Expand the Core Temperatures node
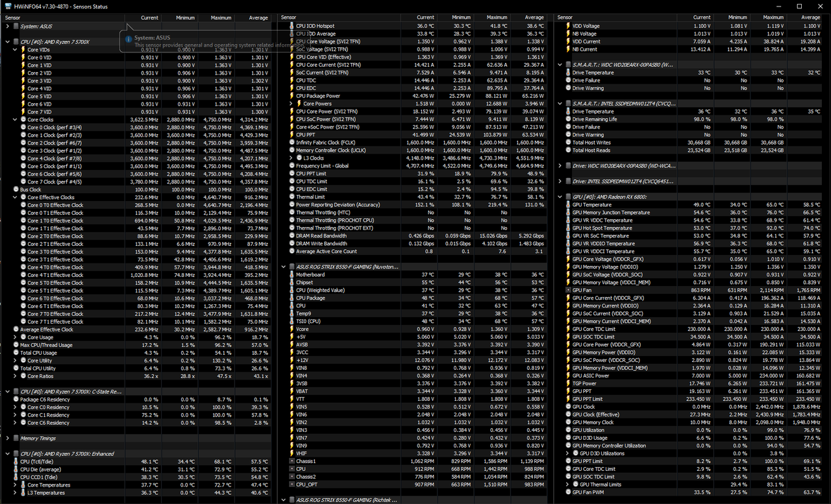 [15, 485]
